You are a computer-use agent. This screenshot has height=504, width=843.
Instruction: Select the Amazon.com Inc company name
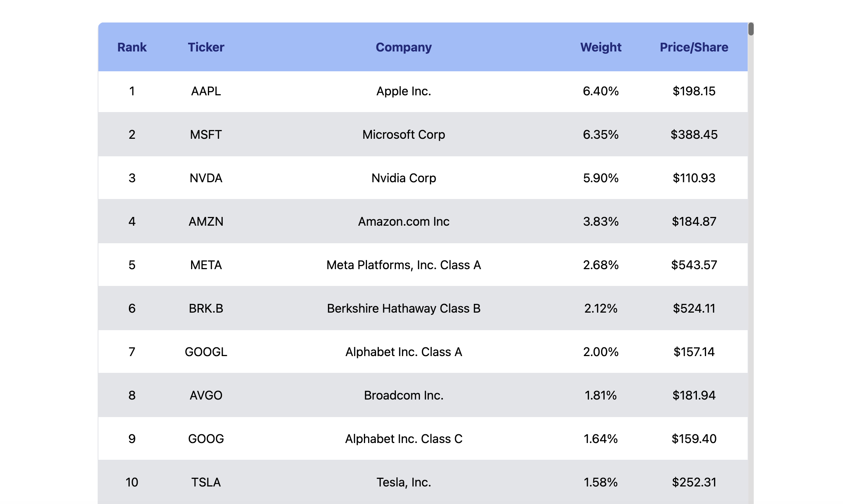point(404,222)
